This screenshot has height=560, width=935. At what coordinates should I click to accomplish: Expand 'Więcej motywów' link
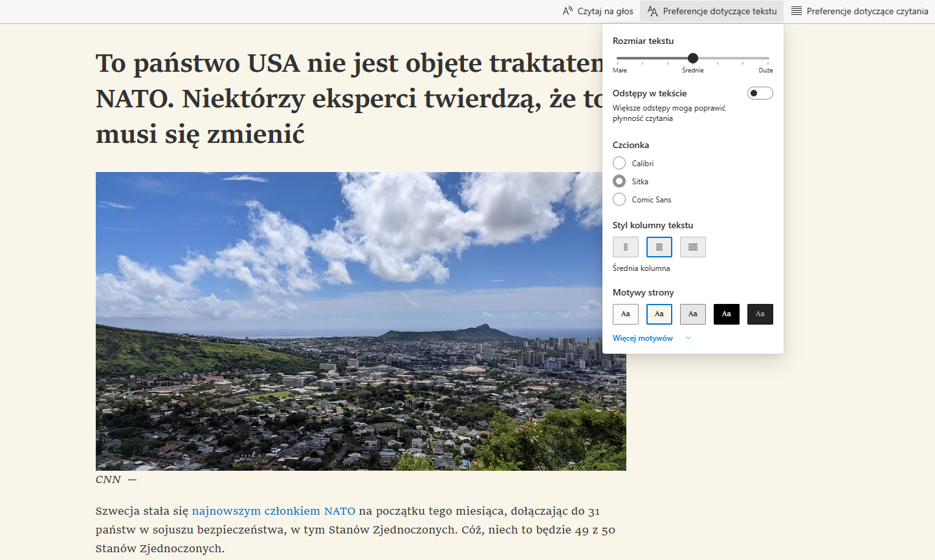pos(643,338)
